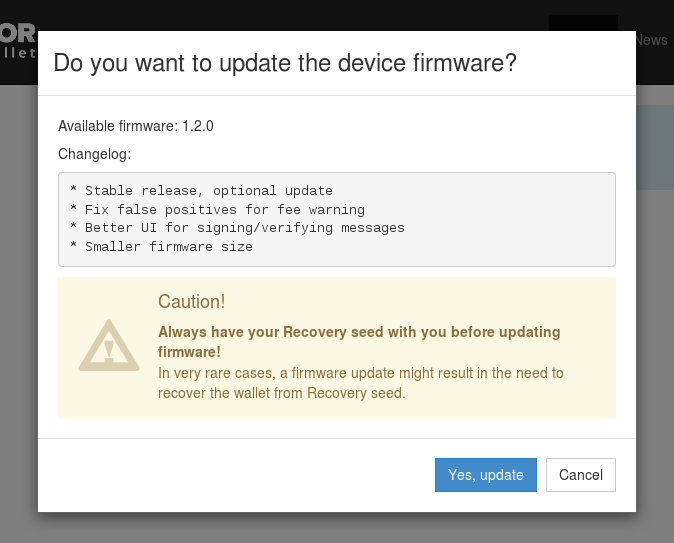Click the bold Recovery seed warning text
The width and height of the screenshot is (674, 543).
coord(359,342)
